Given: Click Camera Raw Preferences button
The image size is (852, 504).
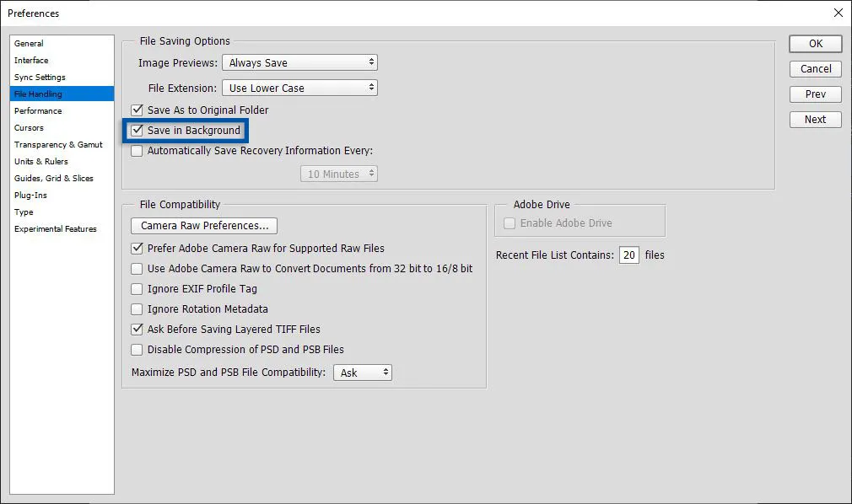Looking at the screenshot, I should click(204, 226).
